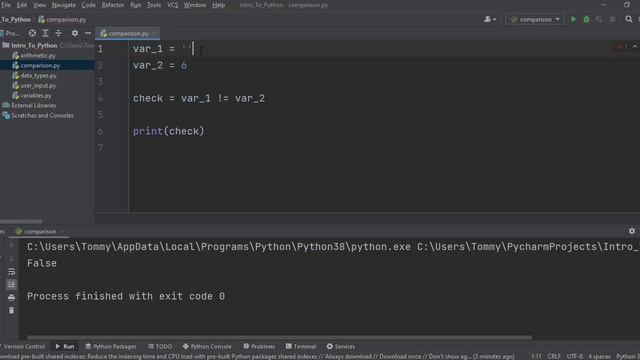Click the print icon in Run panel
Image resolution: width=640 pixels, height=360 pixels.
pyautogui.click(x=11, y=297)
